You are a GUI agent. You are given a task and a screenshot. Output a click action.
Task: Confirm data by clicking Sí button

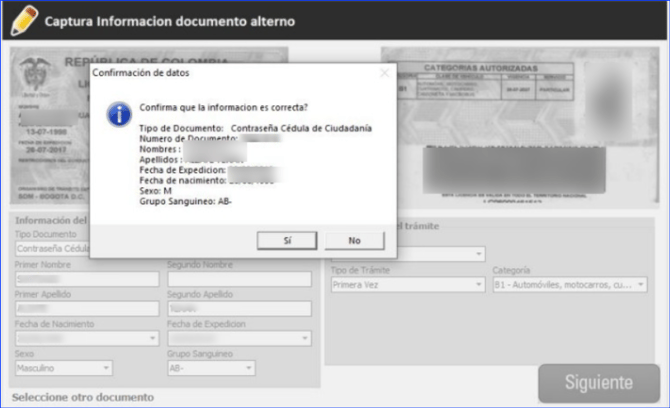click(x=287, y=241)
